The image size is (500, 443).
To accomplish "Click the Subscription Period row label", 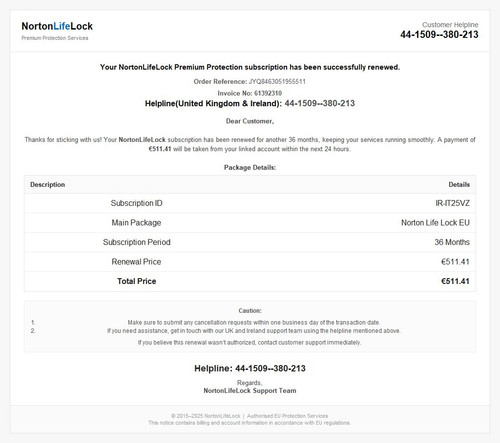I will point(136,242).
